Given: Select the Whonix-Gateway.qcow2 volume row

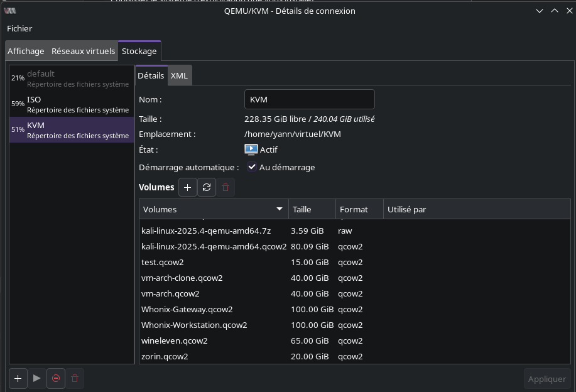Looking at the screenshot, I should 187,309.
